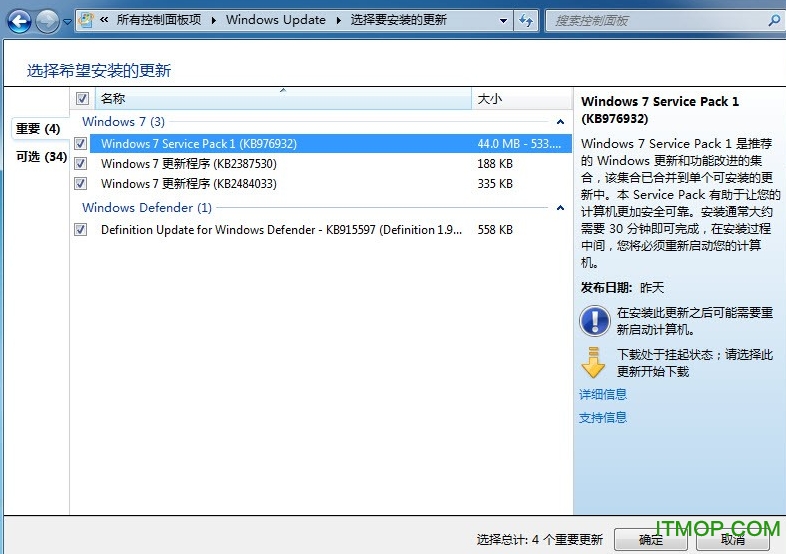786x554 pixels.
Task: Click 选择要安装的更新 breadcrumb
Action: 399,20
